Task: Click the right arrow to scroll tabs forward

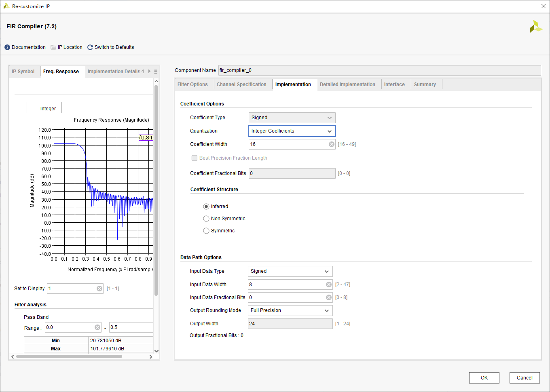Action: [x=149, y=72]
